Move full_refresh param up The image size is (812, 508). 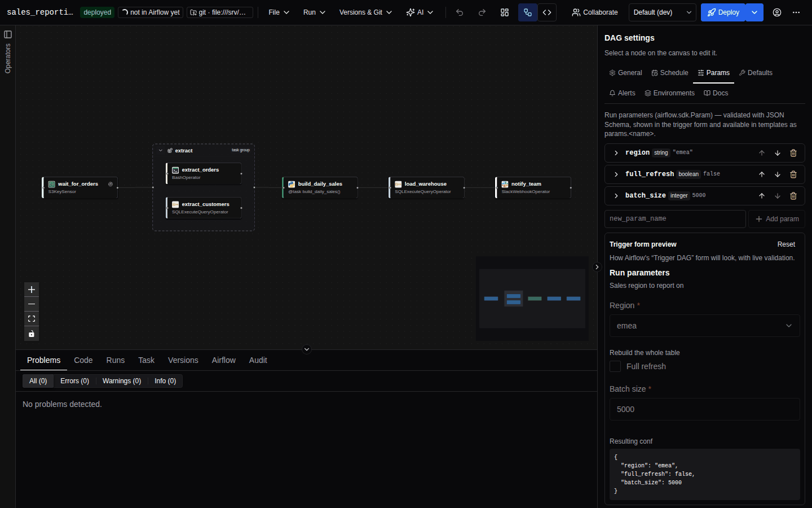762,174
